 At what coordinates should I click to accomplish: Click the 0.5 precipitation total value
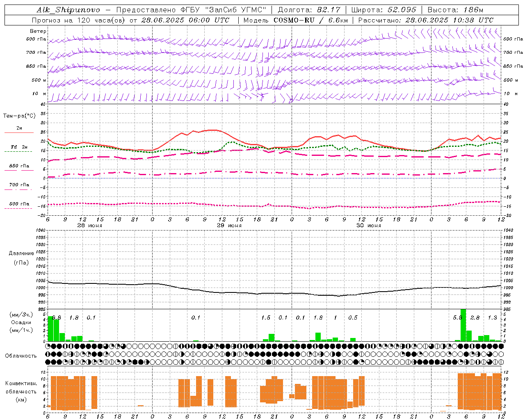(x=353, y=318)
